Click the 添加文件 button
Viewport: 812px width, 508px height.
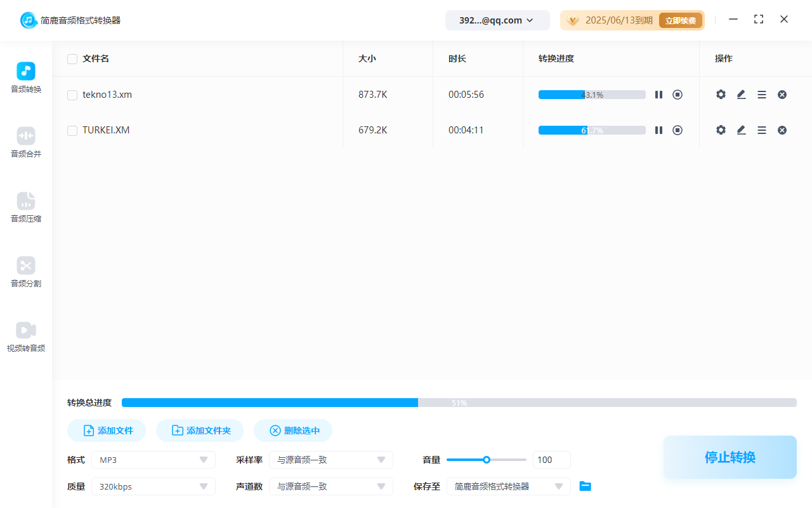click(x=107, y=431)
